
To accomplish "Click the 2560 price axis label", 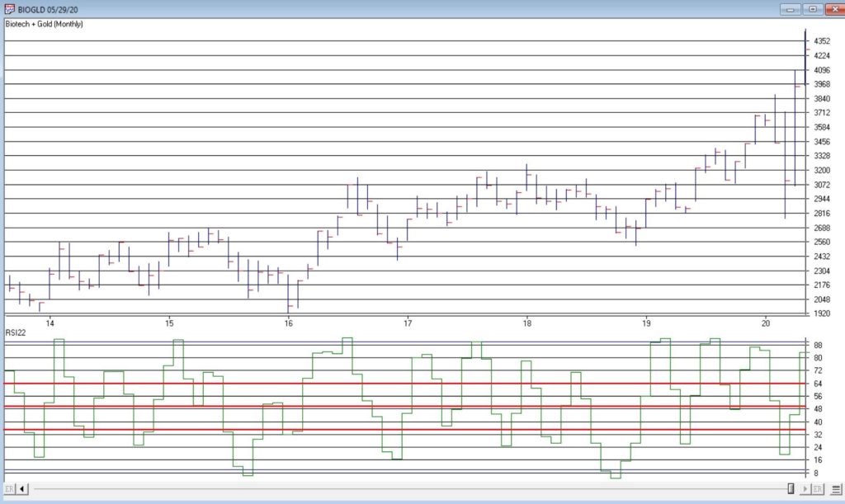I will click(822, 242).
